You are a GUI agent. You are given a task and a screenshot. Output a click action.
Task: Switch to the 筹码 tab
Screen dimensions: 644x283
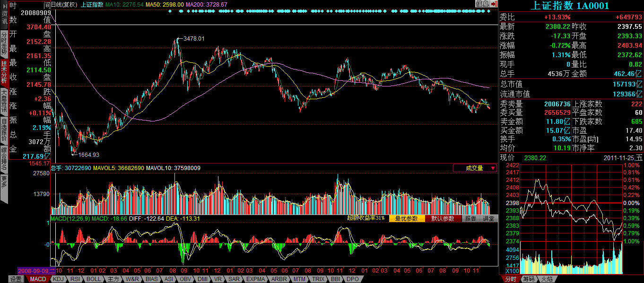coord(529,279)
